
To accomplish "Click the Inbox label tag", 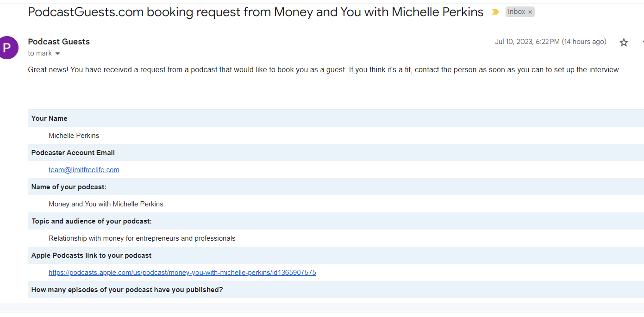I will pyautogui.click(x=516, y=12).
